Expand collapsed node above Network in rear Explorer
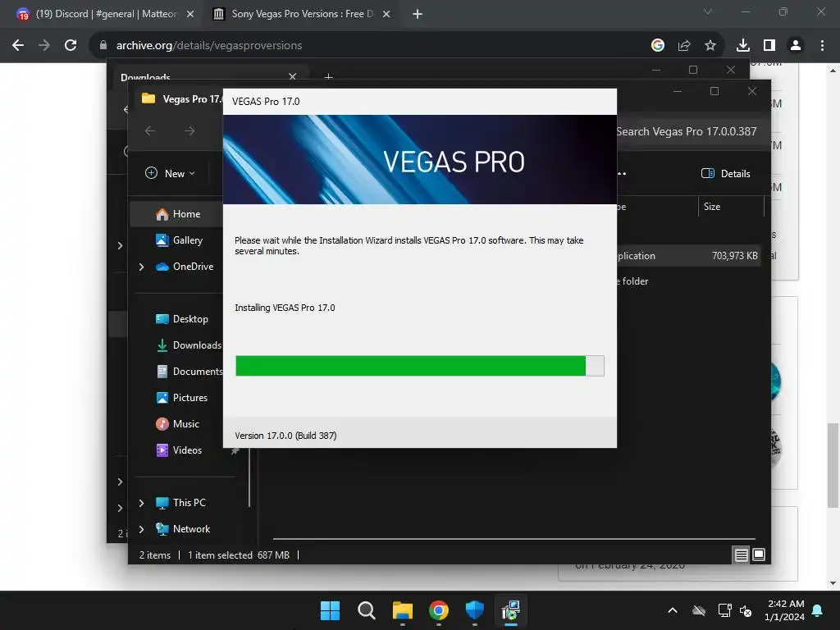 tap(120, 508)
